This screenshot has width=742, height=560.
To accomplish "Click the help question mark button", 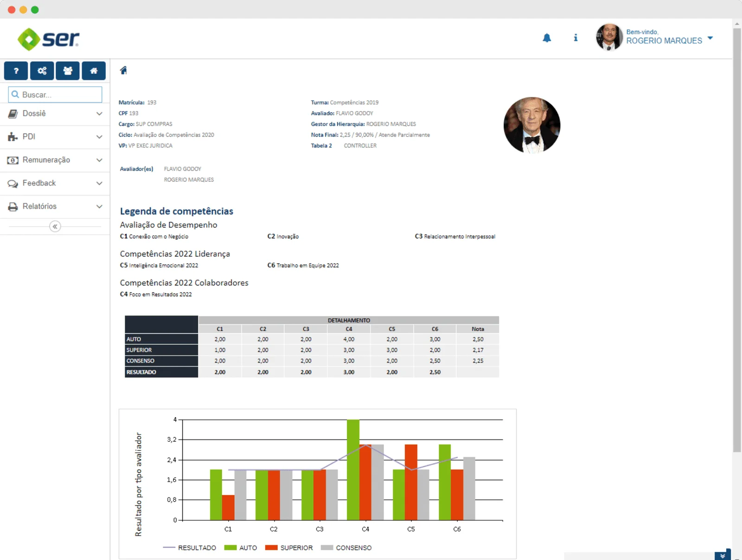I will click(16, 71).
